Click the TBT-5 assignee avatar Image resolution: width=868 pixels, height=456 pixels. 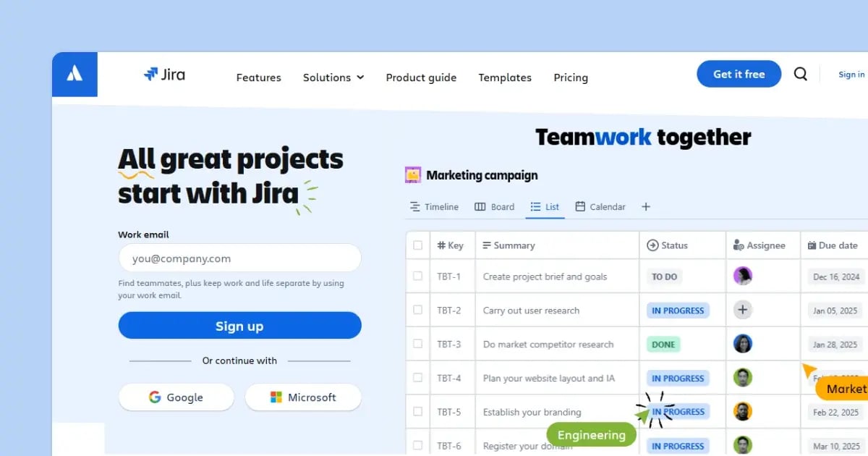(x=743, y=412)
